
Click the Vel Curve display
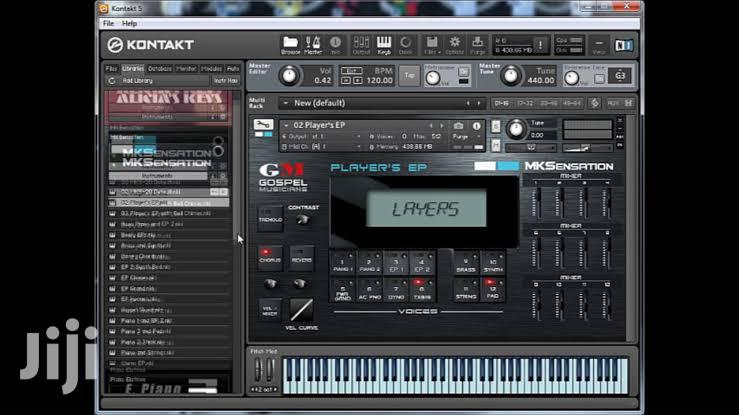click(x=301, y=309)
